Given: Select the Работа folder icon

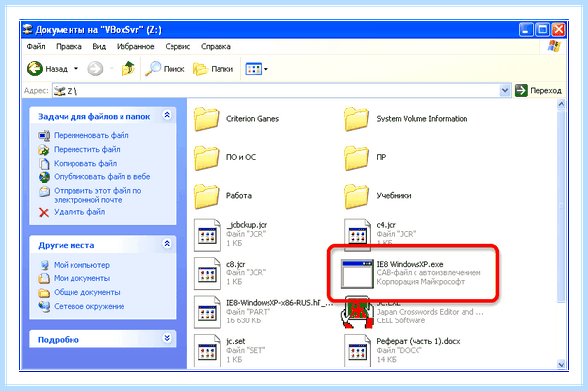Looking at the screenshot, I should (x=206, y=196).
